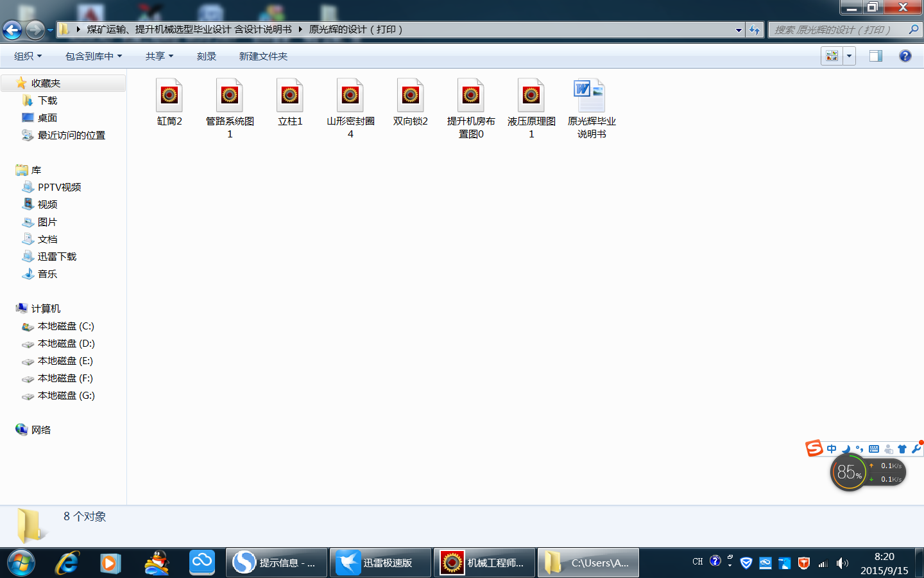This screenshot has width=924, height=578.
Task: Go back with the Back arrow button
Action: (12, 30)
